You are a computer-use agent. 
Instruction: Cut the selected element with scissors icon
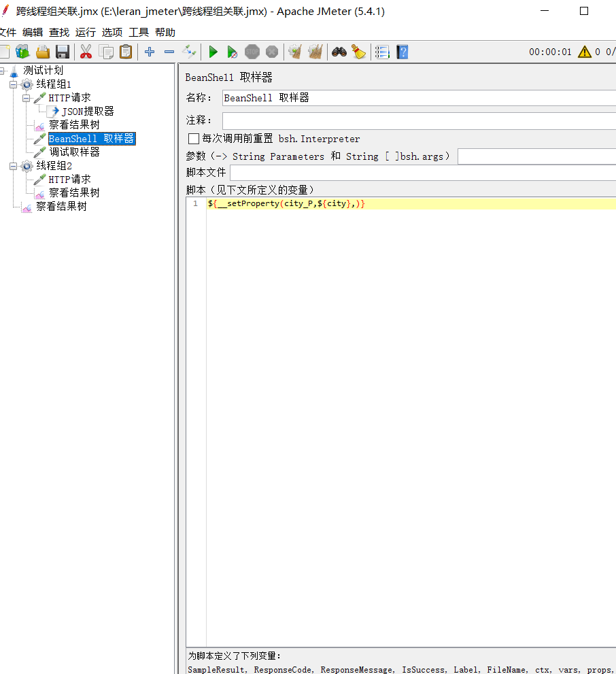tap(86, 52)
